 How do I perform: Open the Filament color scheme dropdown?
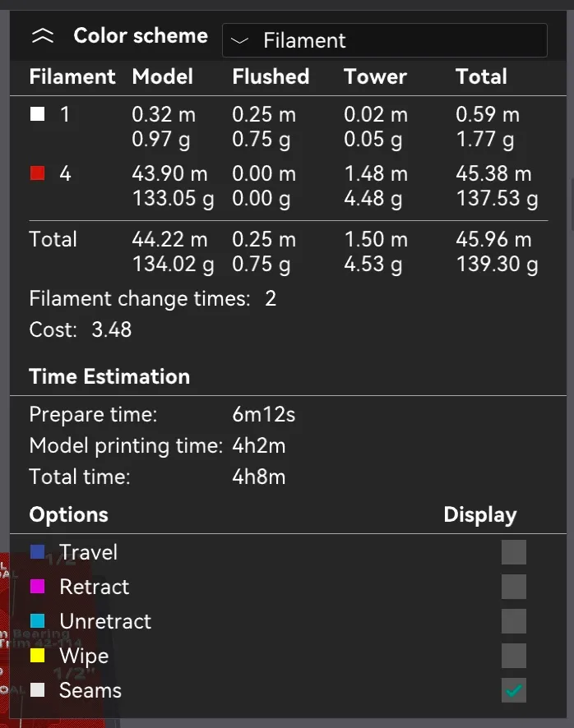coord(384,40)
